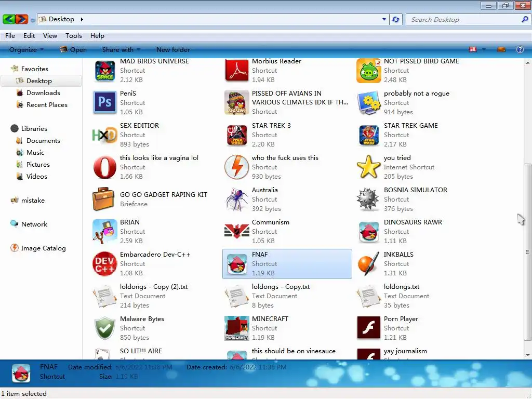
Task: Select the 'loldongs.txt' file name
Action: pyautogui.click(x=402, y=287)
